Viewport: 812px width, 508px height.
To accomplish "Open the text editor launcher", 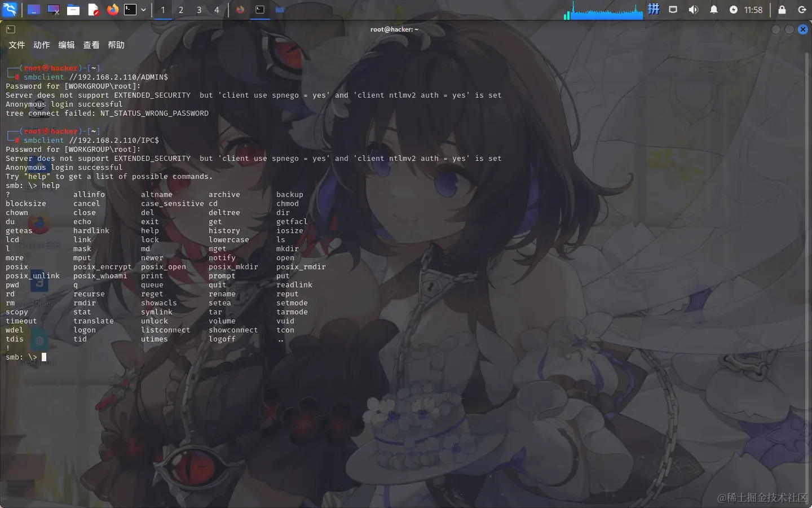I will pyautogui.click(x=94, y=10).
